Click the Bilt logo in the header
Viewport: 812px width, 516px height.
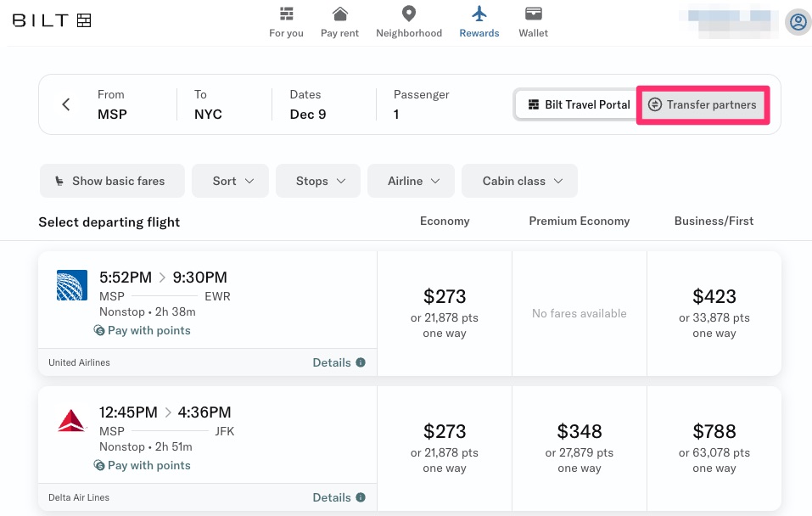tap(52, 20)
